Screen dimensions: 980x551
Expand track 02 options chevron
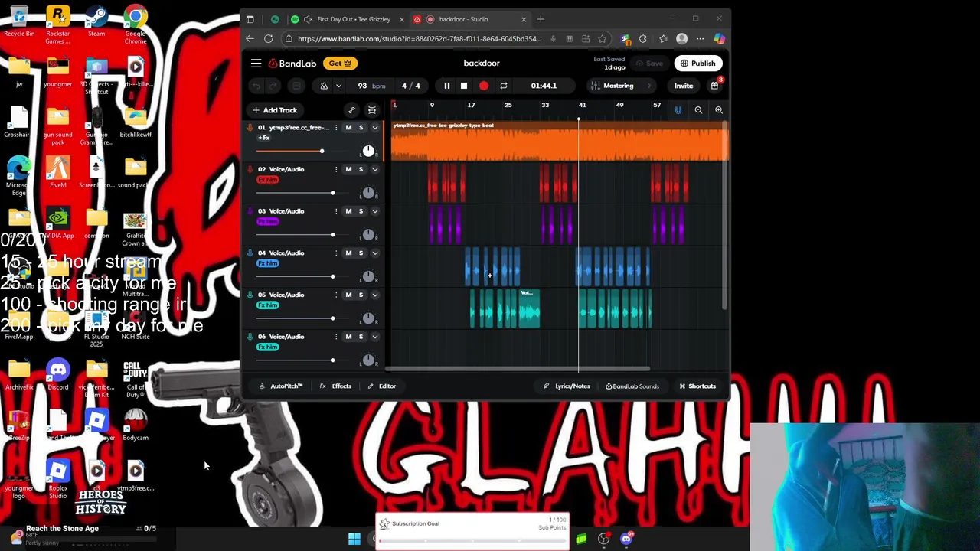[374, 169]
